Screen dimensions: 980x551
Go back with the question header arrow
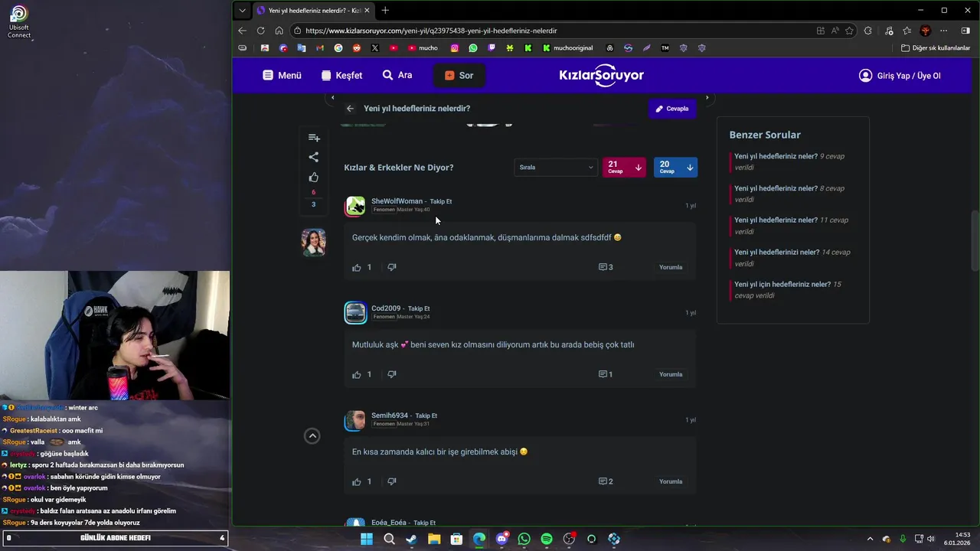tap(350, 109)
